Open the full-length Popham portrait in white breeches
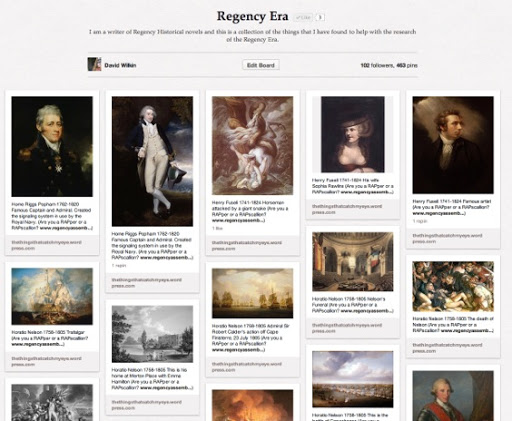512x421 pixels. 152,161
